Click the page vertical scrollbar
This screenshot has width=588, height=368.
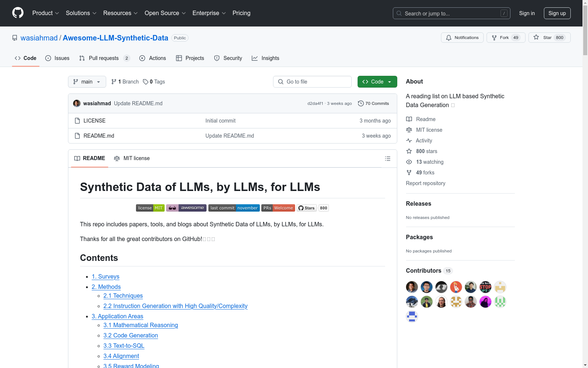(x=585, y=184)
